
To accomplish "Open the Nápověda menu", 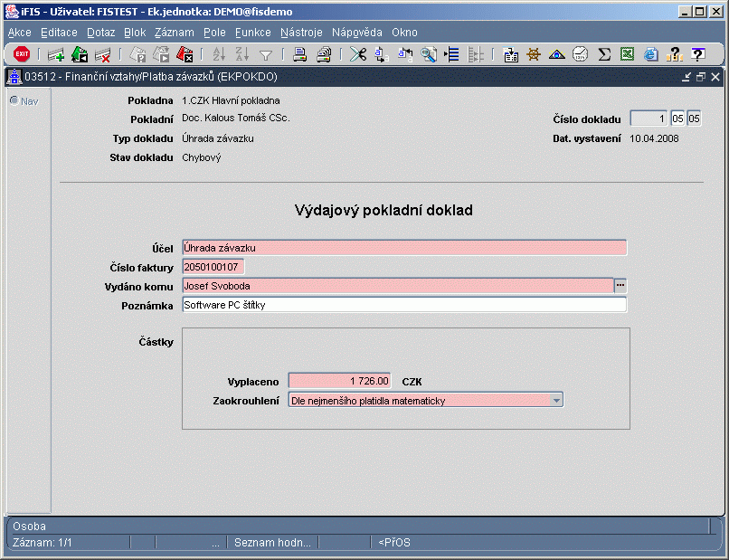I will point(357,33).
